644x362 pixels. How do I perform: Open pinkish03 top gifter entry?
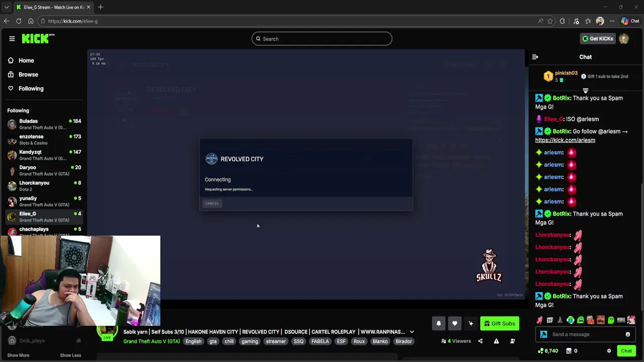[x=559, y=76]
